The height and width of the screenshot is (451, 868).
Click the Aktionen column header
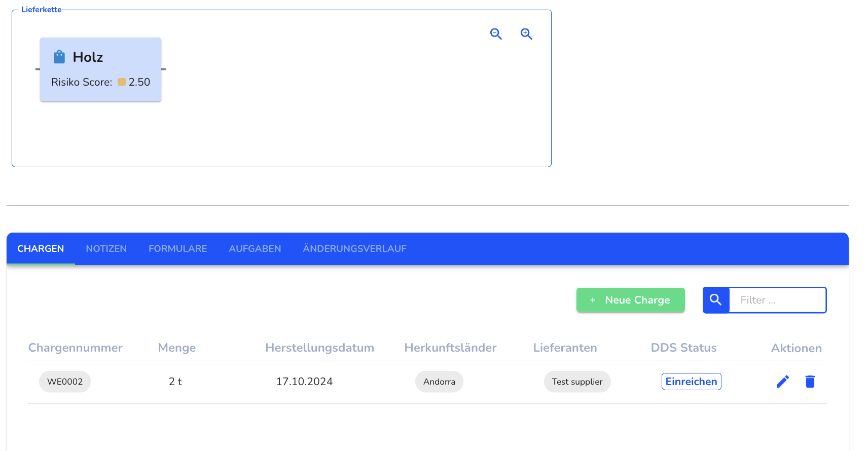click(797, 348)
